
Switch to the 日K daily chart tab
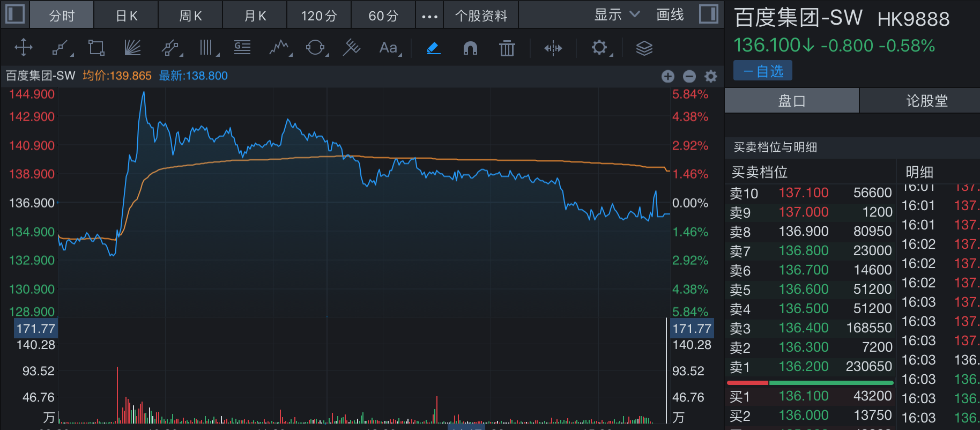[127, 16]
